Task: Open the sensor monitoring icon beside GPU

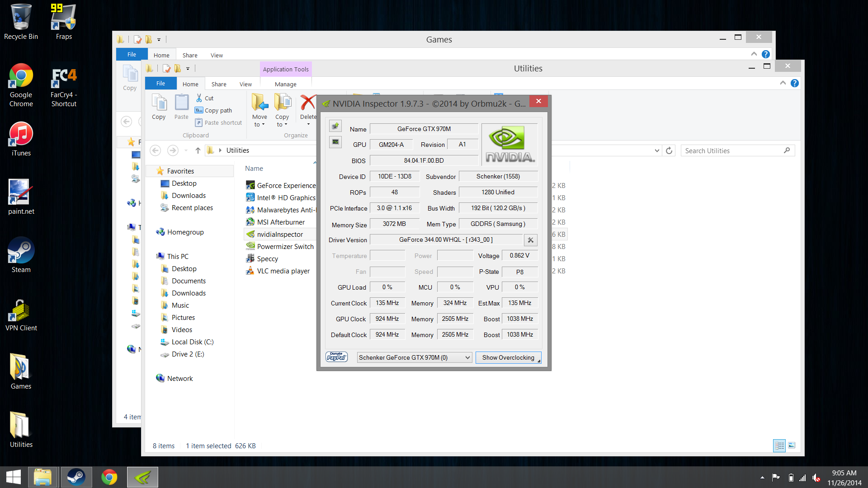Action: [335, 142]
